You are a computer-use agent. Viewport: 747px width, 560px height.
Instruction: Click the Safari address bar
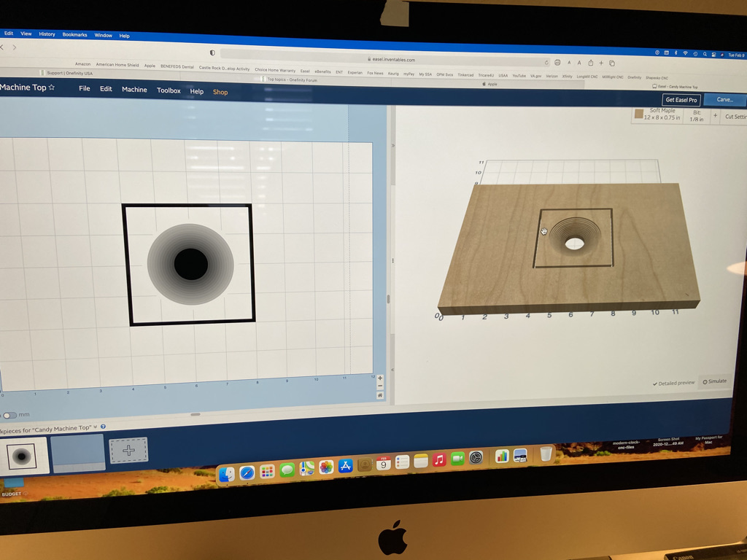click(386, 59)
